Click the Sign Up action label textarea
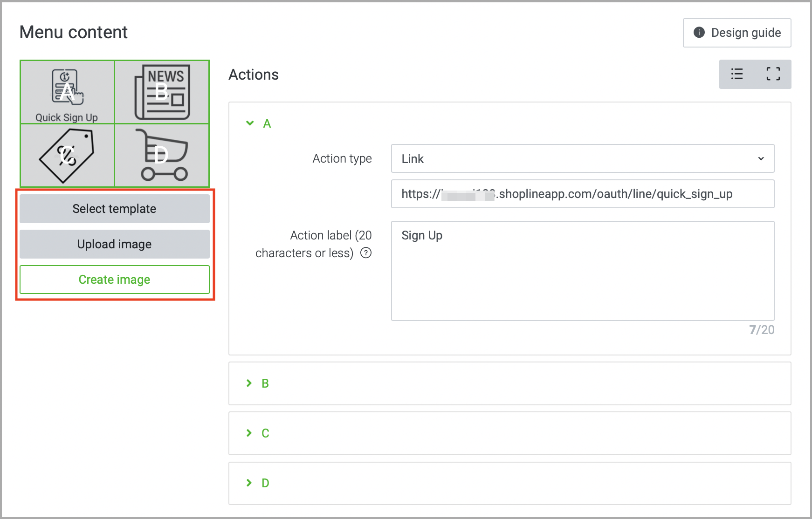The height and width of the screenshot is (519, 812). (x=583, y=271)
